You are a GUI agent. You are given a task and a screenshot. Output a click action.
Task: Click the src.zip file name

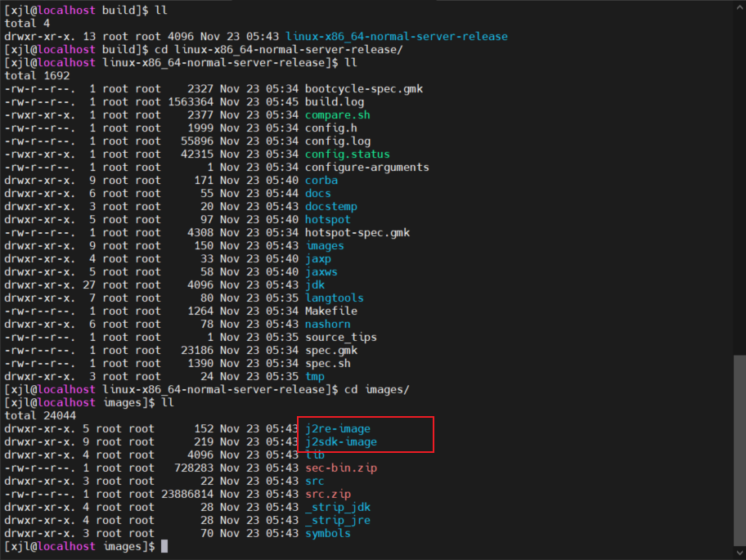328,495
